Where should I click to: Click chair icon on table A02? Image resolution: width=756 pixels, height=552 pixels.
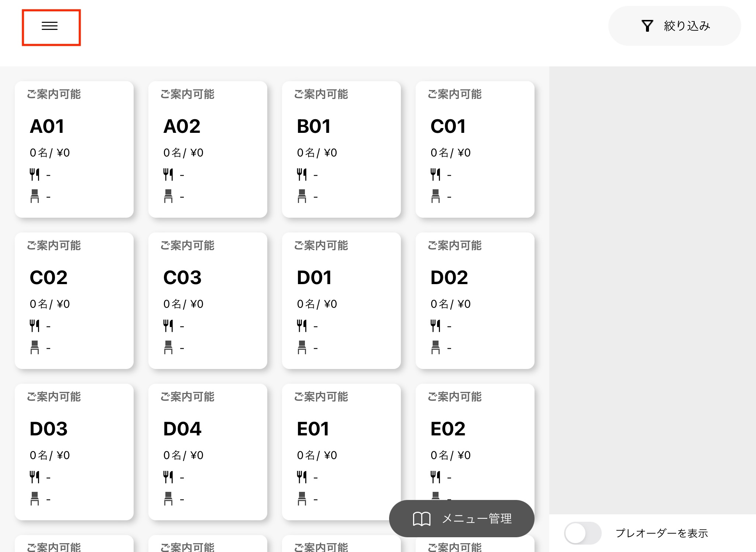click(168, 196)
